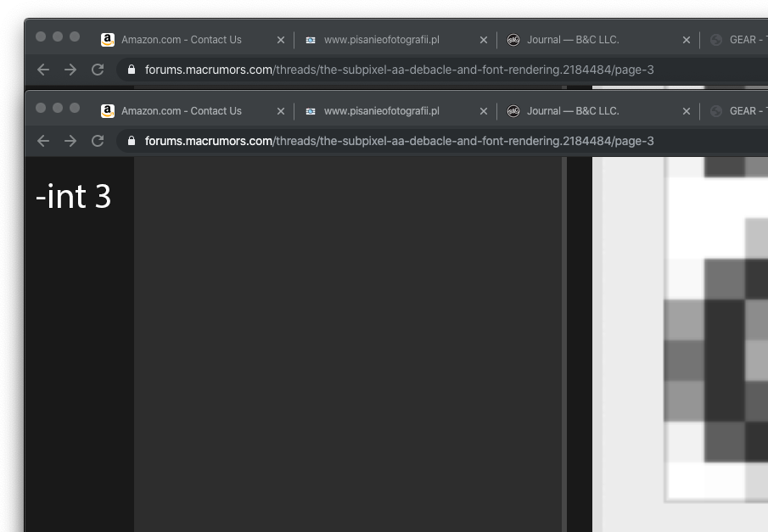
Task: Click pisanieofotografii favicon in rear window tab
Action: click(x=311, y=40)
